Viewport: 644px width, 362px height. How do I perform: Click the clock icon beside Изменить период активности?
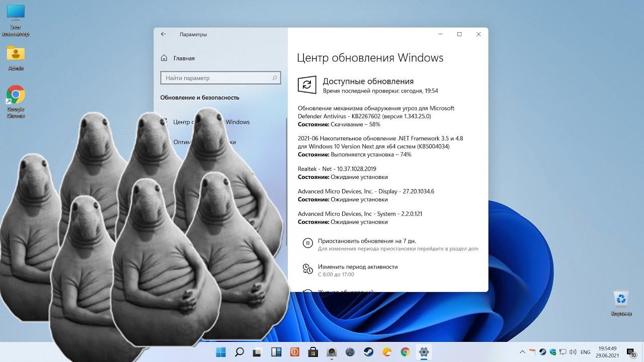[307, 269]
